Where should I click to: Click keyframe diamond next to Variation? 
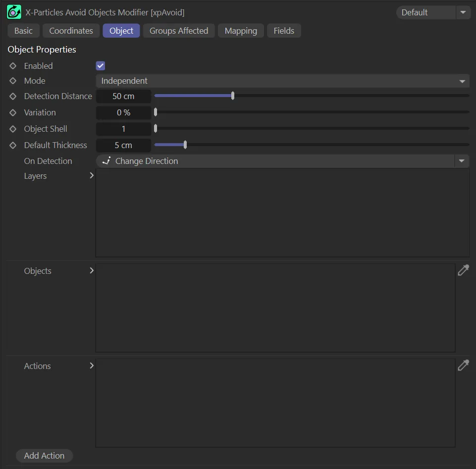pos(13,112)
